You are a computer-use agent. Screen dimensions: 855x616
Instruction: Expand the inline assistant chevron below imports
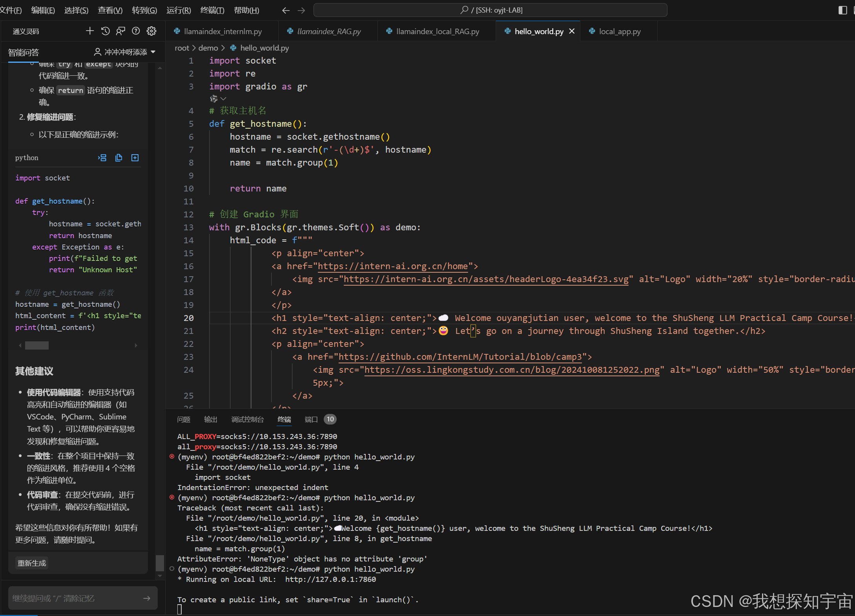click(223, 99)
